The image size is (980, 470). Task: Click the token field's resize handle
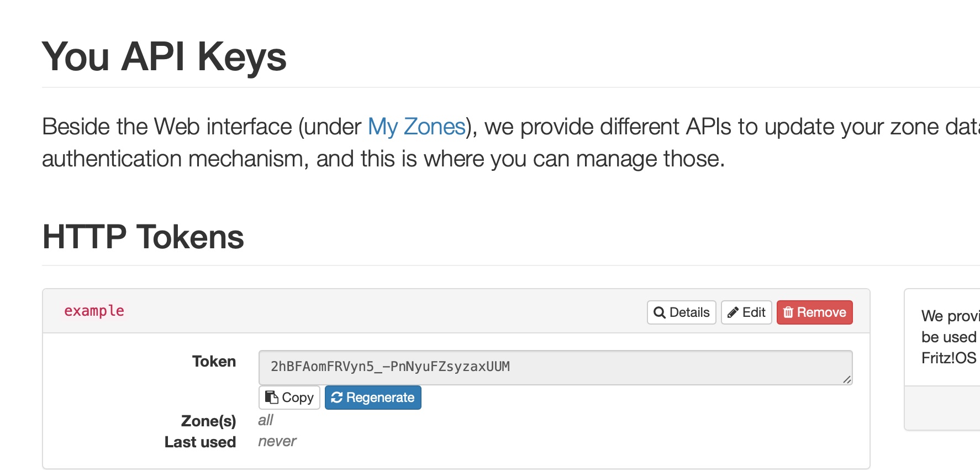pos(847,379)
